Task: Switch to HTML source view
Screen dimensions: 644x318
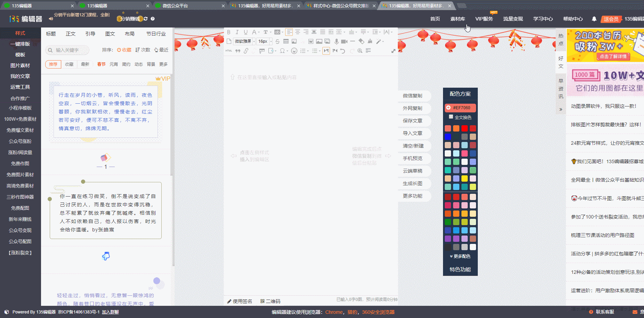Action: click(228, 51)
